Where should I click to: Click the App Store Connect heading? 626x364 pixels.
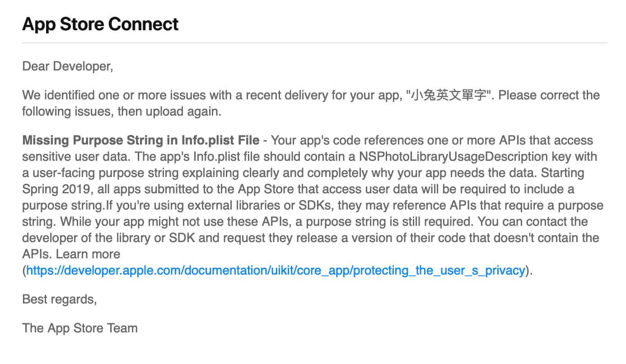[100, 24]
